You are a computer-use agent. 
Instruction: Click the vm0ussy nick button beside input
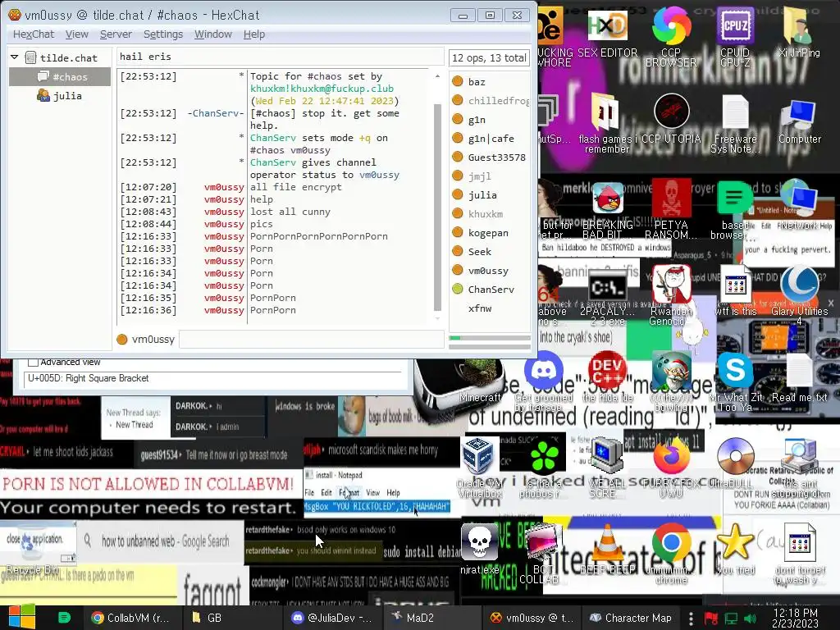click(146, 339)
